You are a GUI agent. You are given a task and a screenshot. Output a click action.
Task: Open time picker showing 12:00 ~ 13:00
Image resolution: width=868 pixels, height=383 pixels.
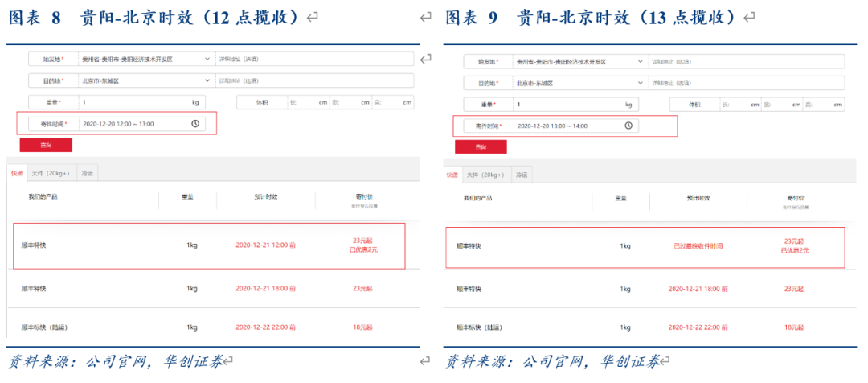coord(141,124)
